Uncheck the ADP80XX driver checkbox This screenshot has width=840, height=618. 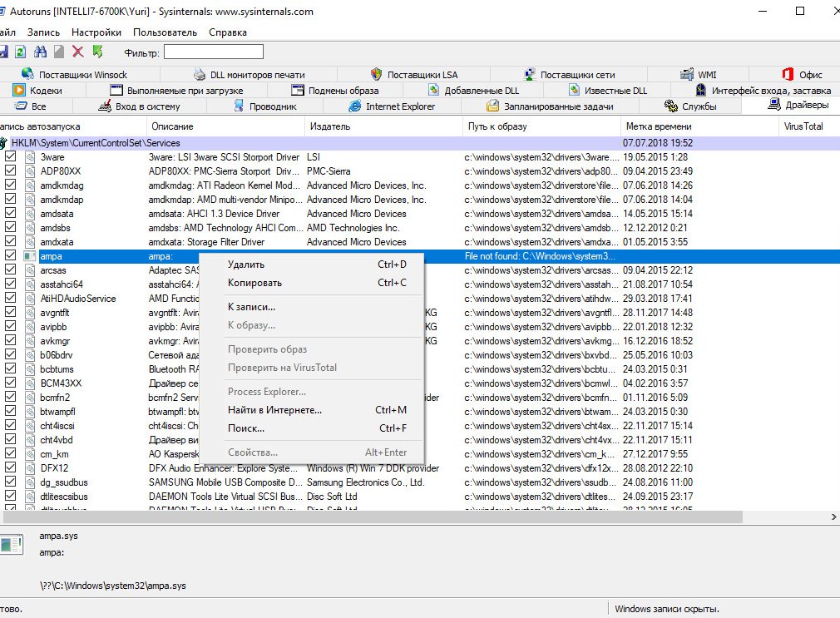[x=10, y=171]
